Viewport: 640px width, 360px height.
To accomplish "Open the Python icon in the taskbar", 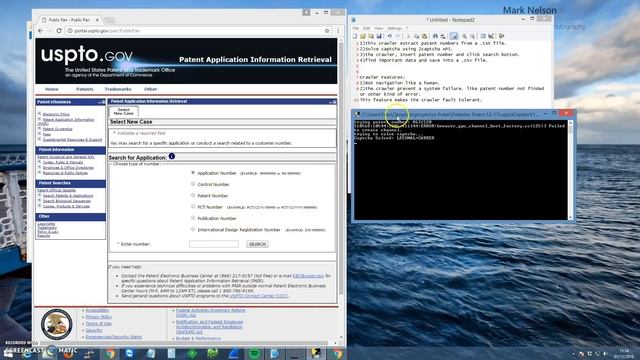I will point(316,353).
